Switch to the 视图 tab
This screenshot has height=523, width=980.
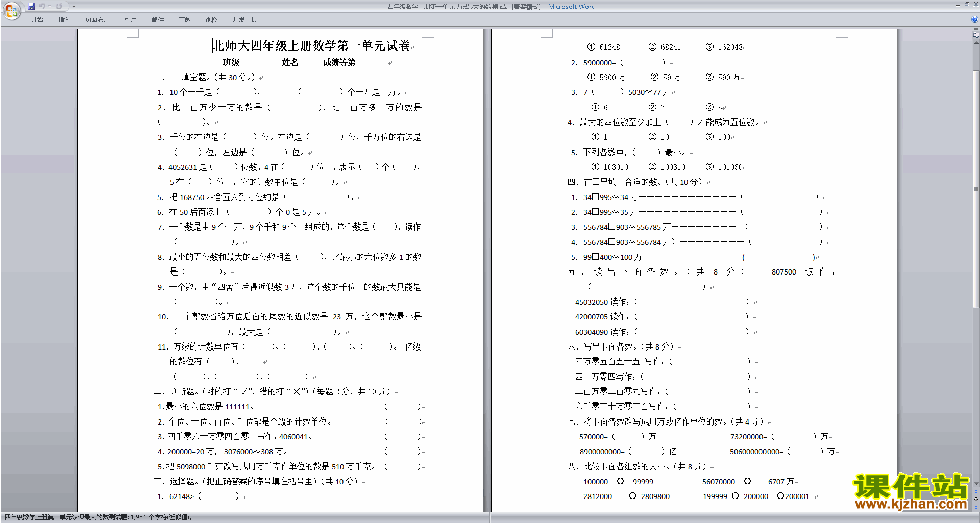pos(212,20)
